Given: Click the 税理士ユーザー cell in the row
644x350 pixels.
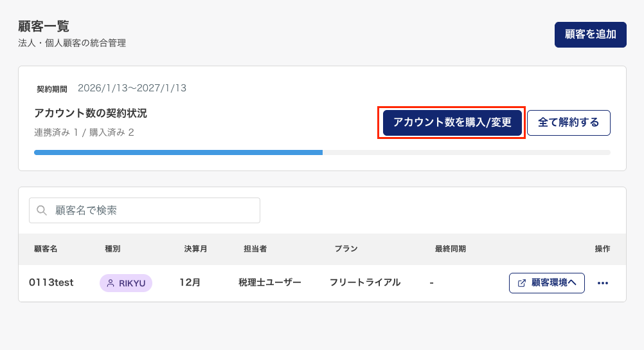Looking at the screenshot, I should [269, 282].
